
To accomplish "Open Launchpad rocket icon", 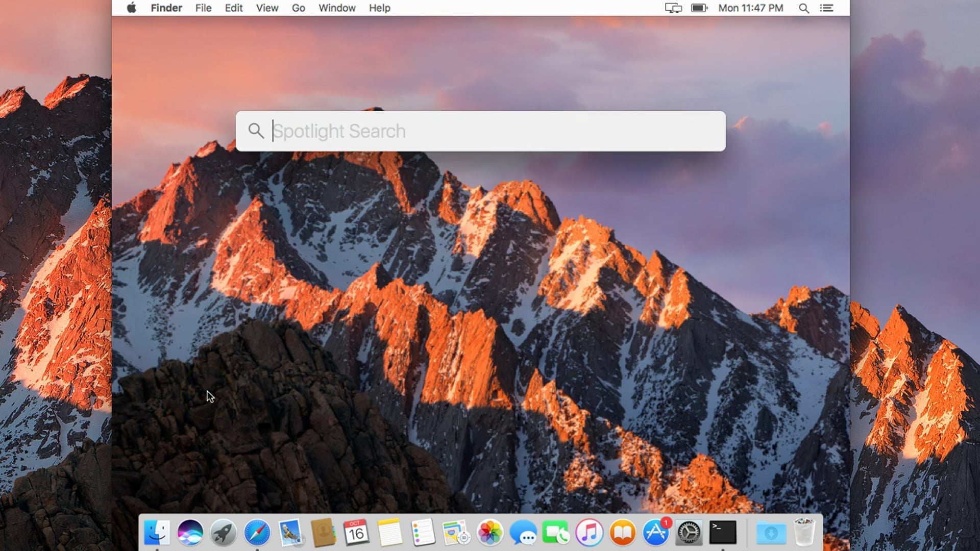I will [224, 533].
